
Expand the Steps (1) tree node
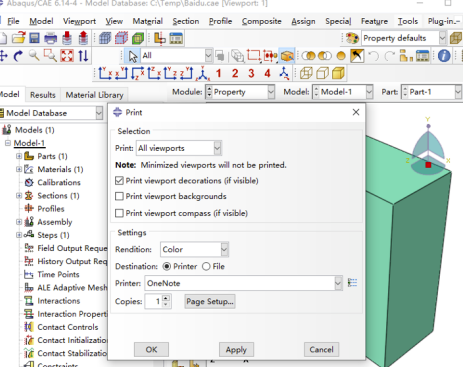click(x=19, y=235)
